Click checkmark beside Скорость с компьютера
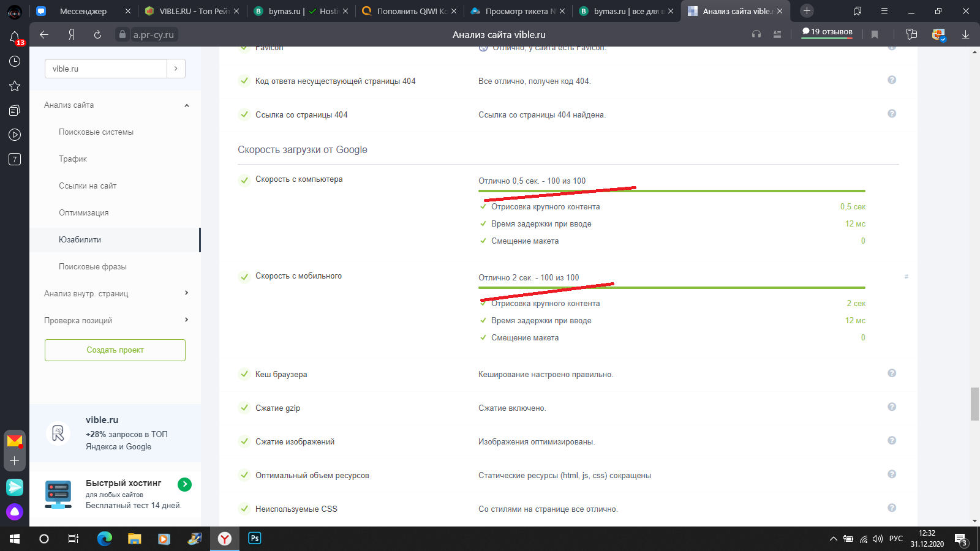The height and width of the screenshot is (551, 980). coord(244,179)
